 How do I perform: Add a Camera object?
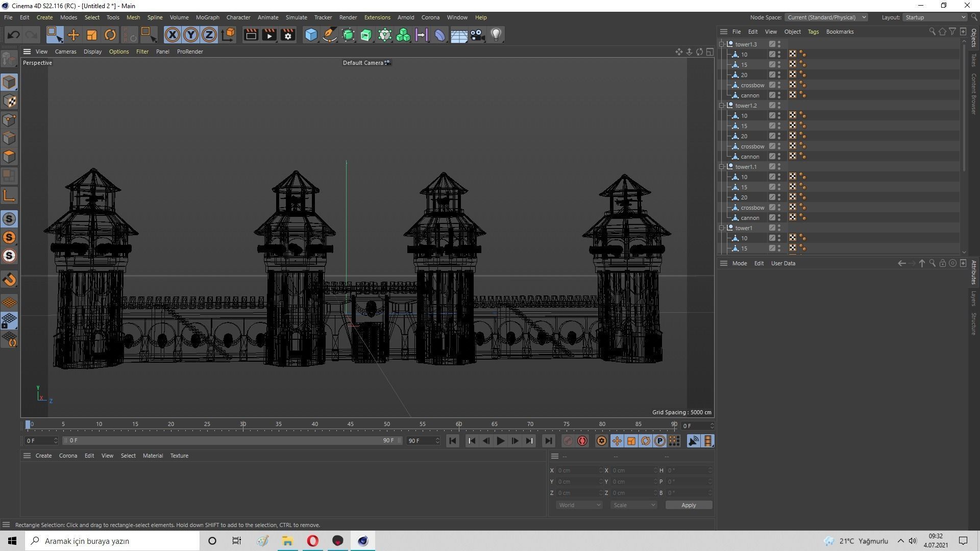pos(478,35)
